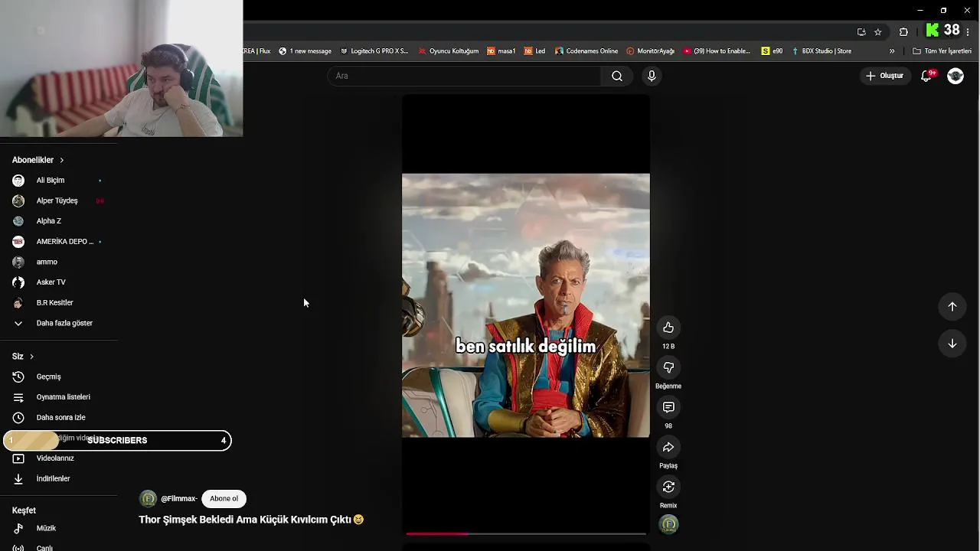Open the Remix option
The width and height of the screenshot is (980, 551).
tap(668, 487)
